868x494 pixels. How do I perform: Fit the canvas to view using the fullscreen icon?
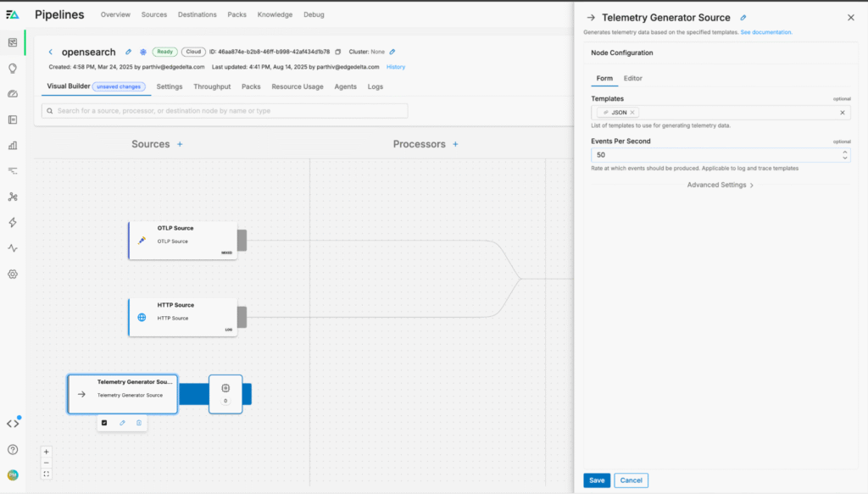click(47, 474)
